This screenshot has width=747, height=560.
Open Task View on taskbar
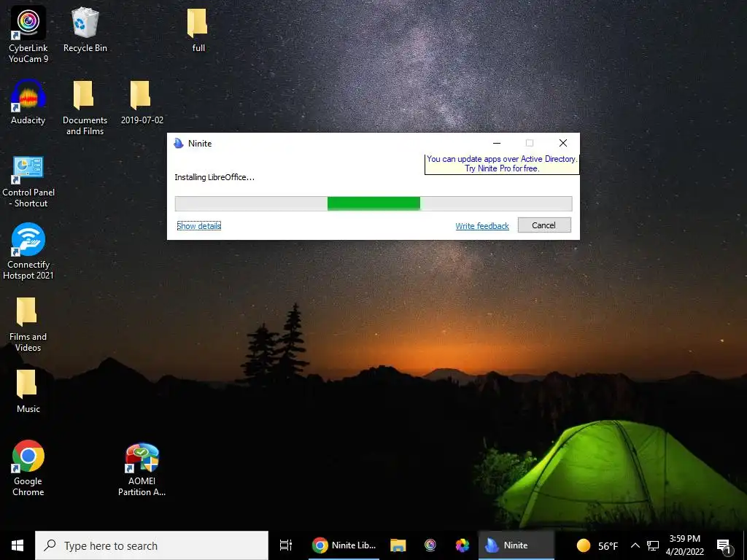tap(286, 545)
